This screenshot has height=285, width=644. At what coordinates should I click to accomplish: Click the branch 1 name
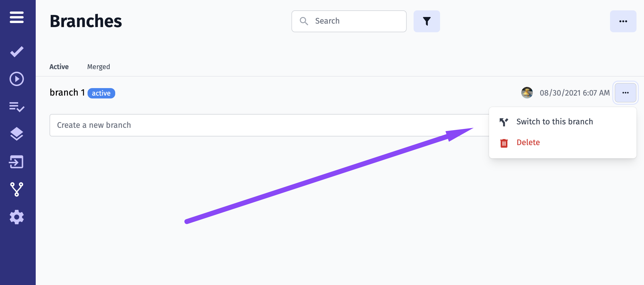click(67, 93)
